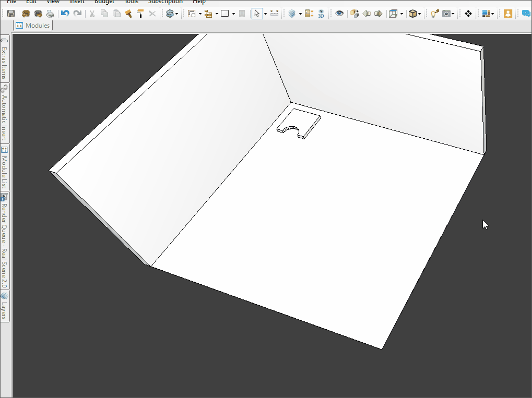The image size is (532, 398).
Task: Open the Edit menu
Action: pyautogui.click(x=31, y=2)
